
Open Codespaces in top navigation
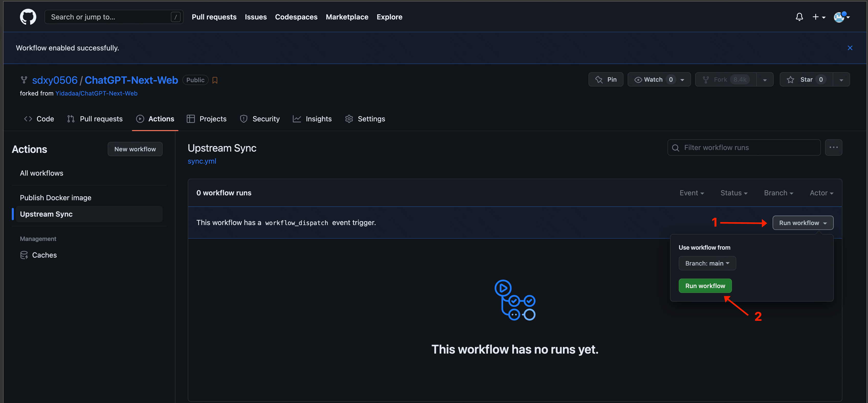click(296, 17)
